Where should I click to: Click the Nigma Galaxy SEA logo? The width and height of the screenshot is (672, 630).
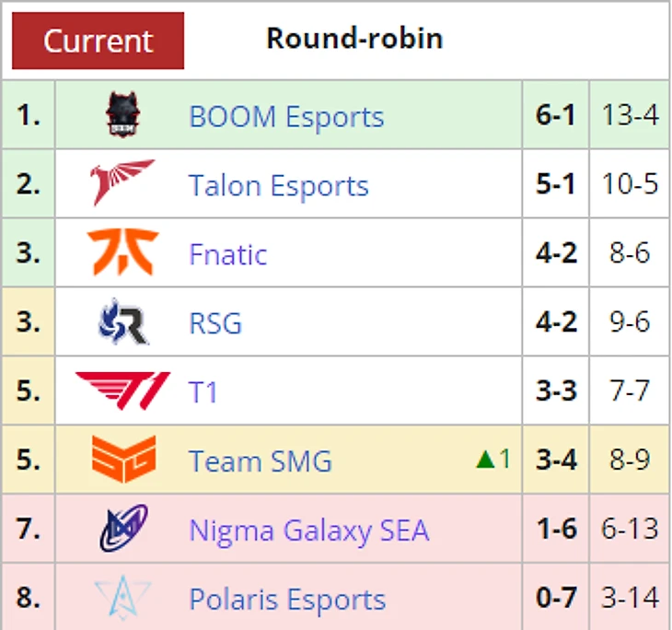point(123,528)
